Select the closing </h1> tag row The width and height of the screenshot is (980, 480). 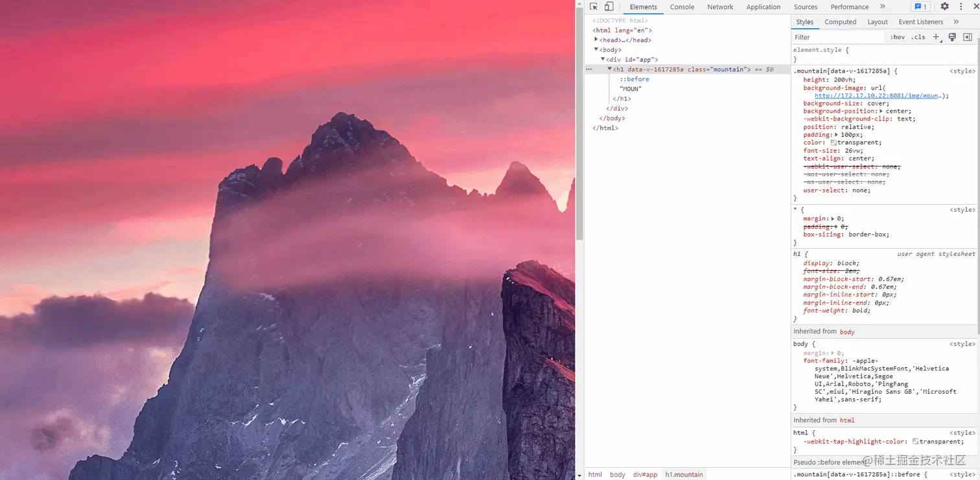click(622, 99)
